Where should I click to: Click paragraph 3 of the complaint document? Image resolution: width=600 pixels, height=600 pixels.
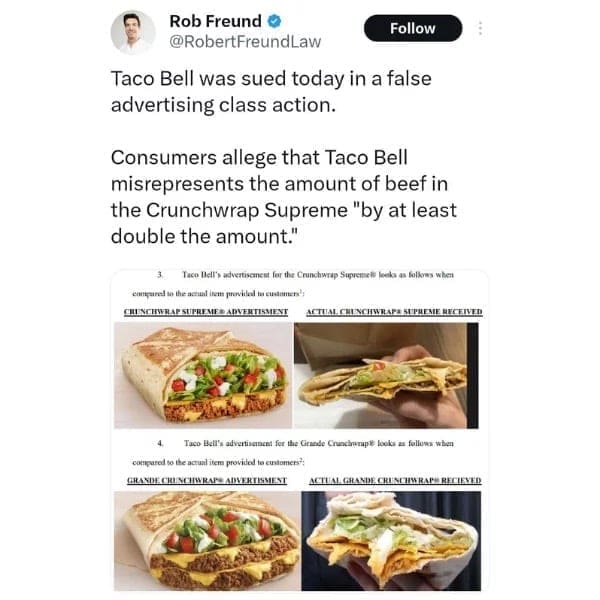pos(310,273)
